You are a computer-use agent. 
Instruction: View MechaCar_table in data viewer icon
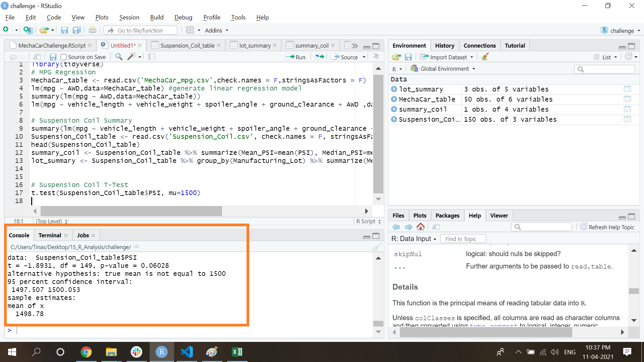[627, 99]
